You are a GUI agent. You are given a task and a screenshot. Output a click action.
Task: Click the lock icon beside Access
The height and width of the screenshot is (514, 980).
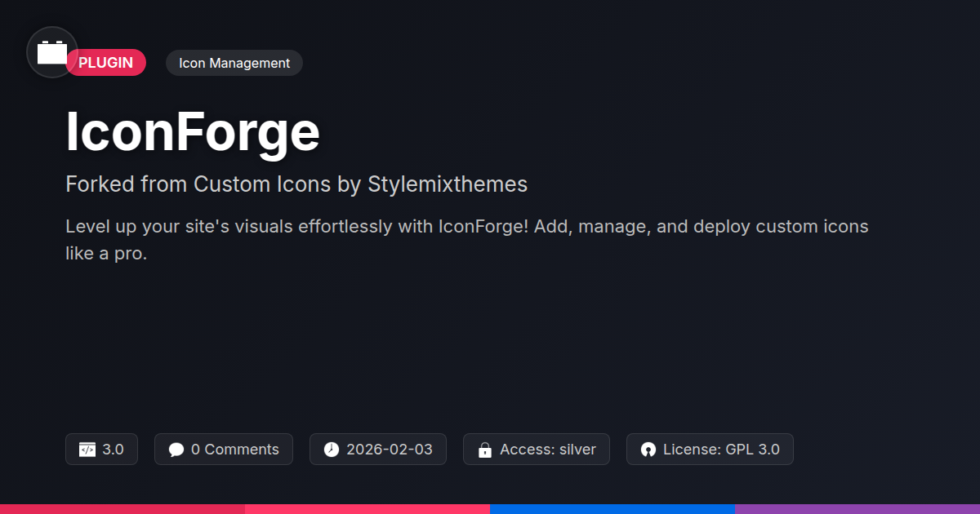click(x=485, y=450)
